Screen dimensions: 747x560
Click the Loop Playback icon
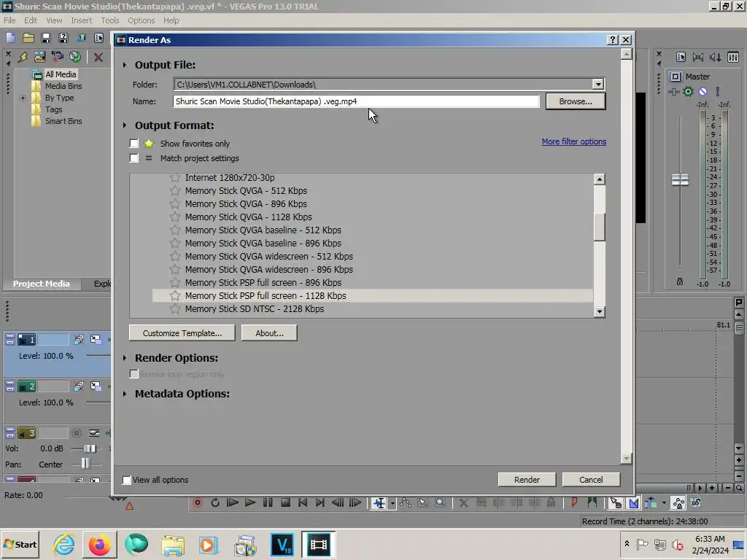(215, 502)
